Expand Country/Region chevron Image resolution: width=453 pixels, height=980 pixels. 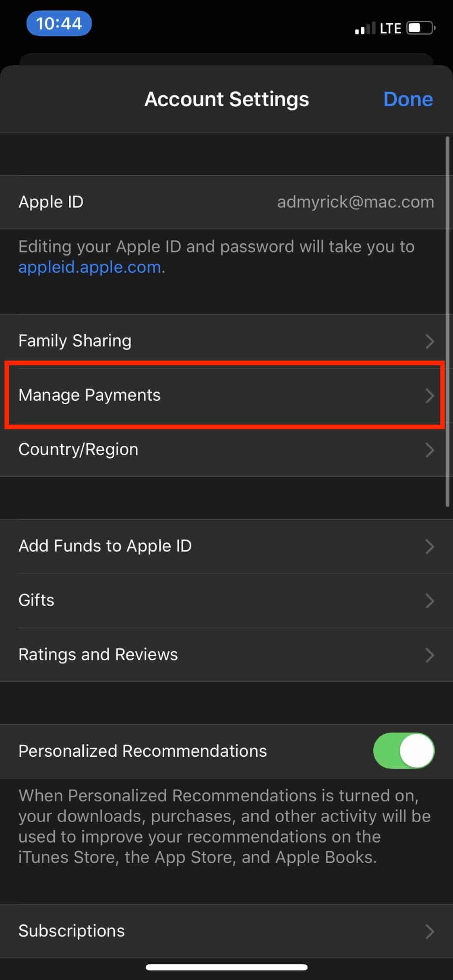pos(430,450)
